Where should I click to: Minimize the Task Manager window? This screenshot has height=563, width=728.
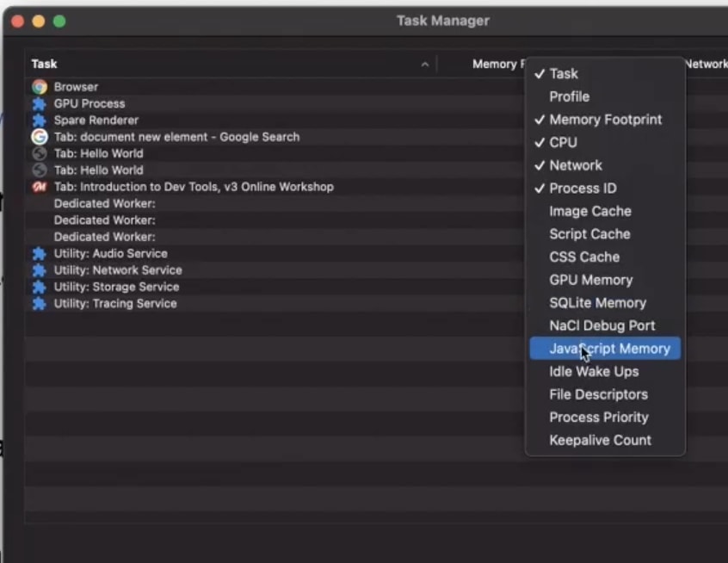click(x=39, y=22)
